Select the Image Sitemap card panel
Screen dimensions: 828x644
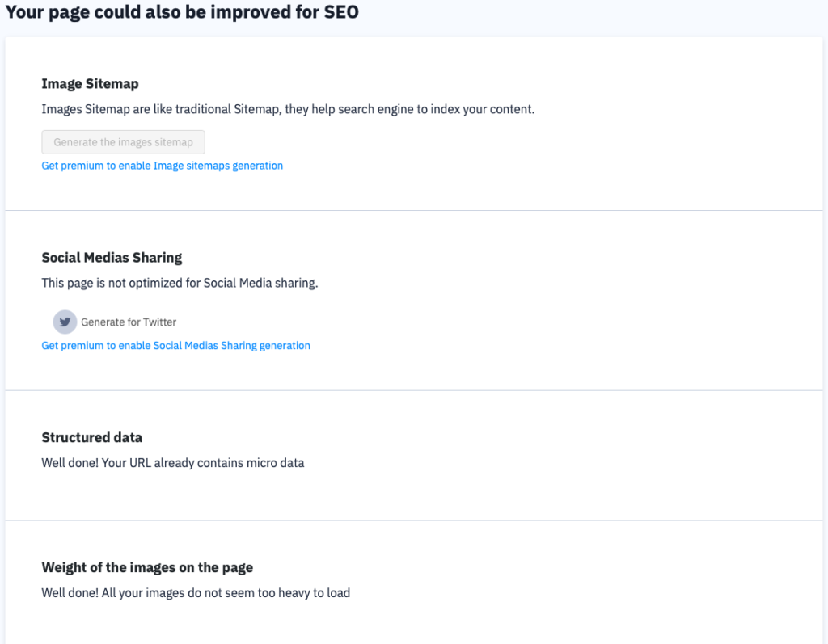pos(414,123)
